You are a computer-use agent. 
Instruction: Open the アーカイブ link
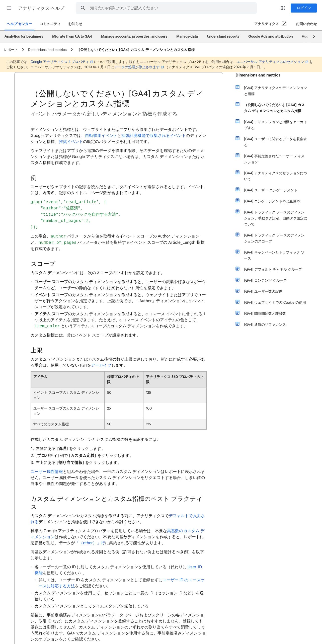coord(101,365)
